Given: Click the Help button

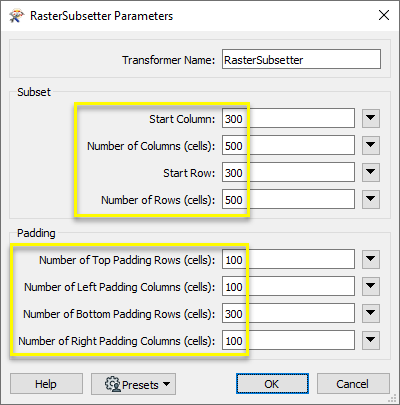Looking at the screenshot, I should 46,384.
